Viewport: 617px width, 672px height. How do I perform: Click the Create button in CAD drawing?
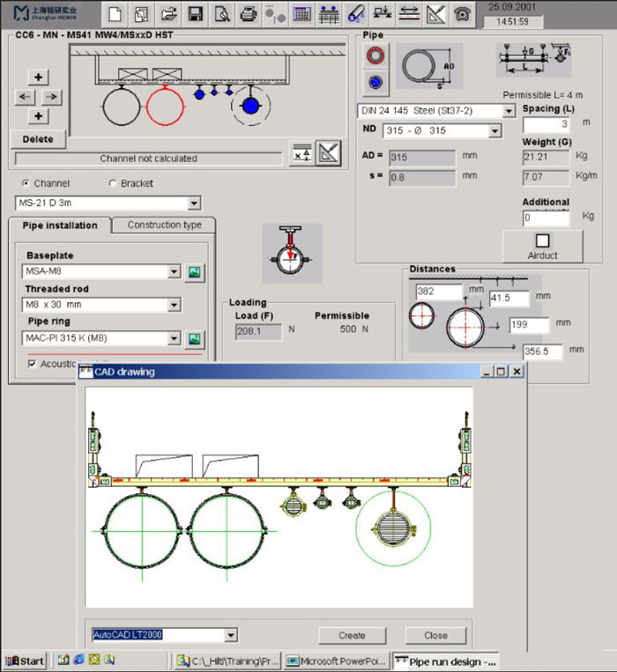coord(351,635)
